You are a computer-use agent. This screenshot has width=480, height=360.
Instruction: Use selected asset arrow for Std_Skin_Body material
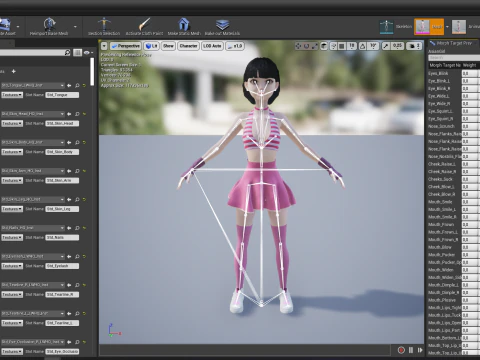(x=69, y=142)
